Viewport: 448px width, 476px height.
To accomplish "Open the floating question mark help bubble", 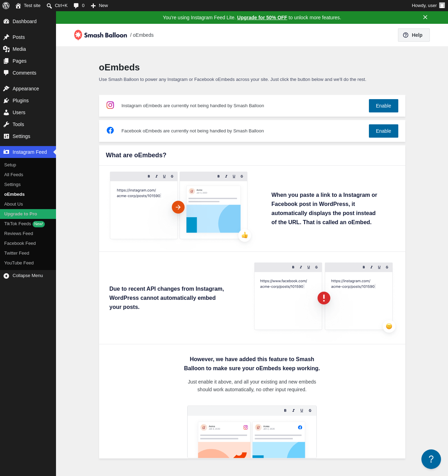I will pos(431,459).
